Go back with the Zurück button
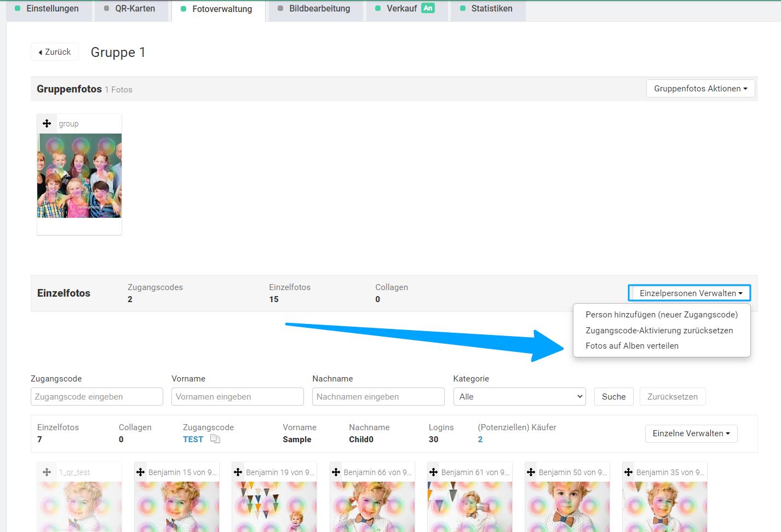Image resolution: width=781 pixels, height=532 pixels. tap(55, 52)
